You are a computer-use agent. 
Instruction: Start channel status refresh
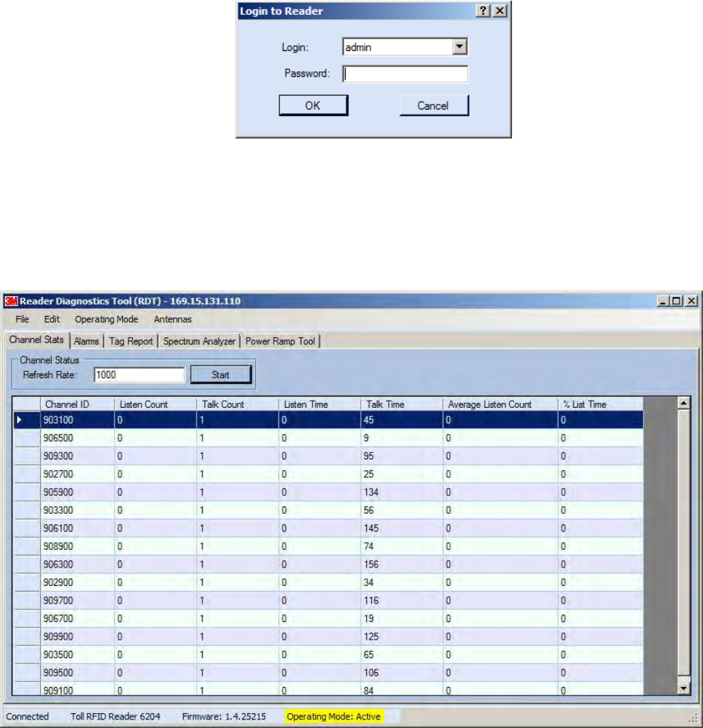coord(221,375)
